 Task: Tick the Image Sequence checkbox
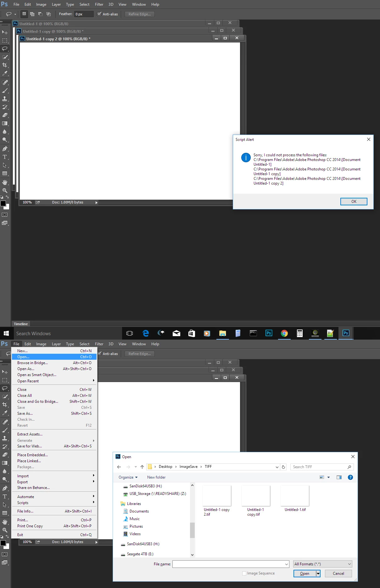[244, 573]
